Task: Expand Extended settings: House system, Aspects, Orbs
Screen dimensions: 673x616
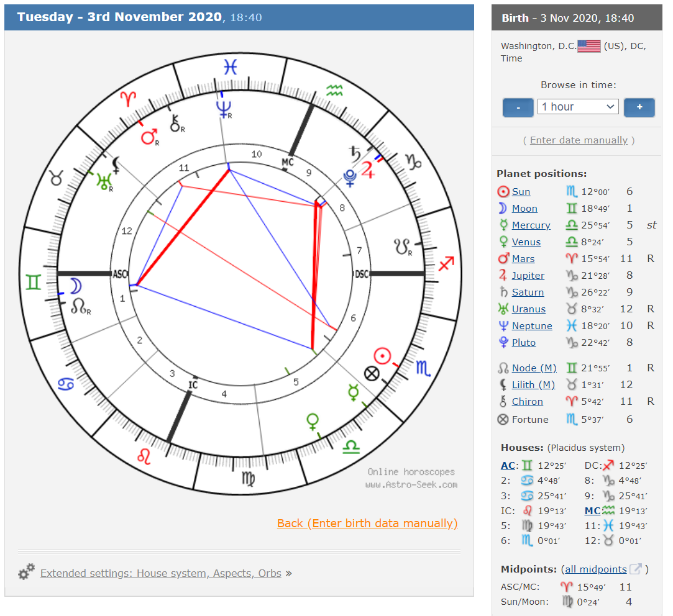Action: [161, 573]
